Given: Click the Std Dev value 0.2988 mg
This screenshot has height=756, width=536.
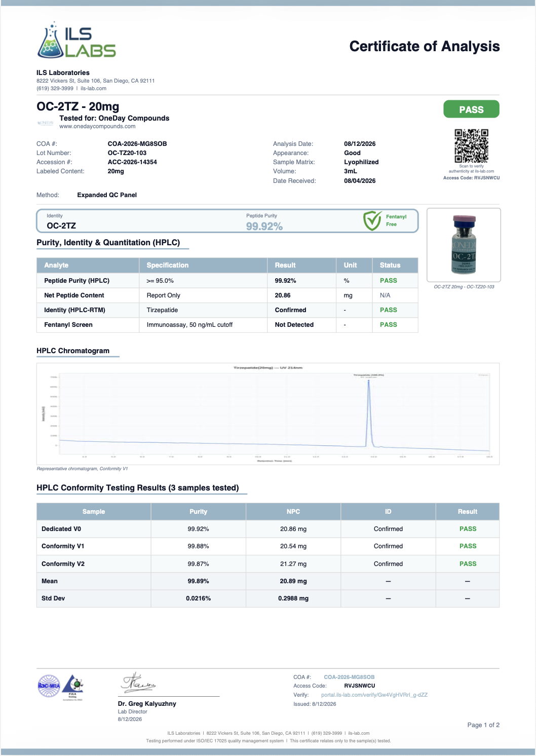Looking at the screenshot, I should click(x=293, y=598).
